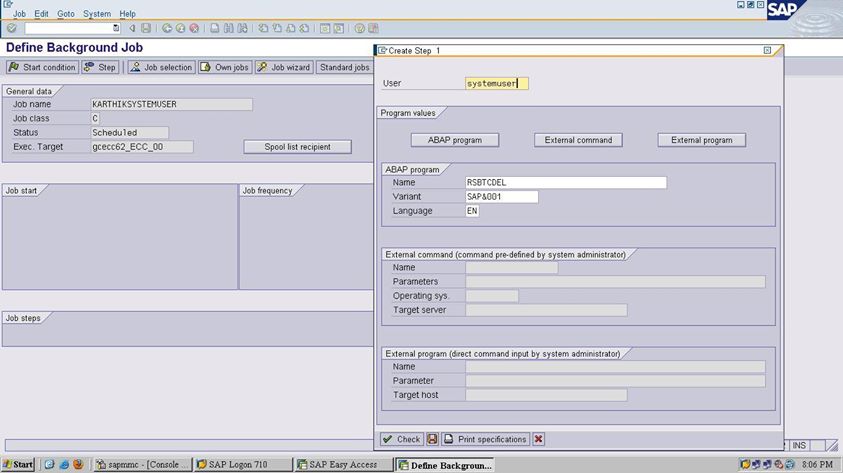Viewport: 843px width, 473px height.
Task: Click the Find binoculars icon
Action: [x=228, y=28]
